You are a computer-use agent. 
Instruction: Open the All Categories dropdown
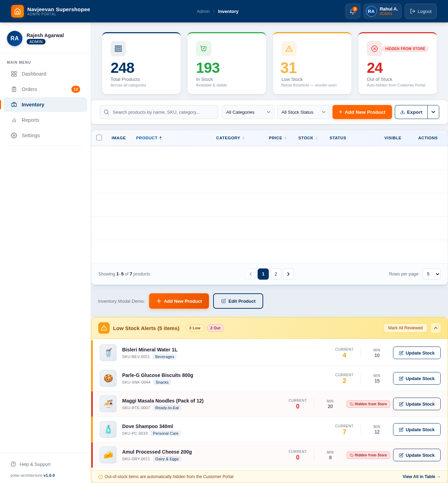click(248, 112)
